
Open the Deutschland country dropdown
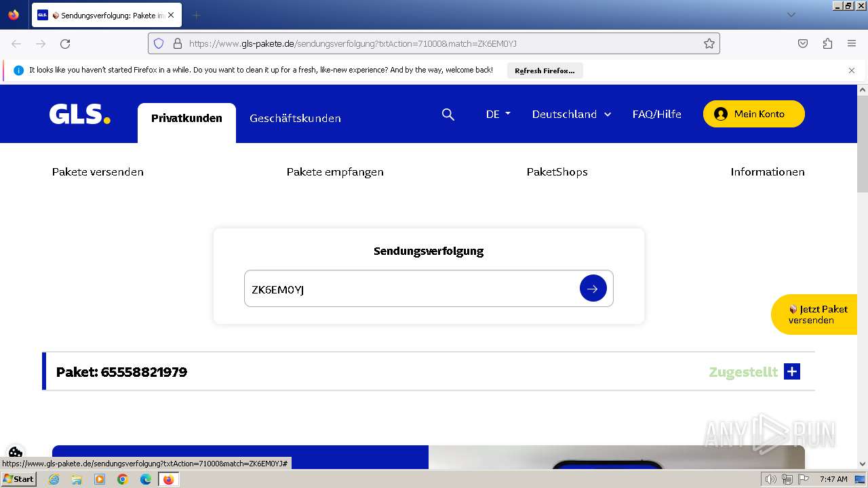(x=572, y=114)
